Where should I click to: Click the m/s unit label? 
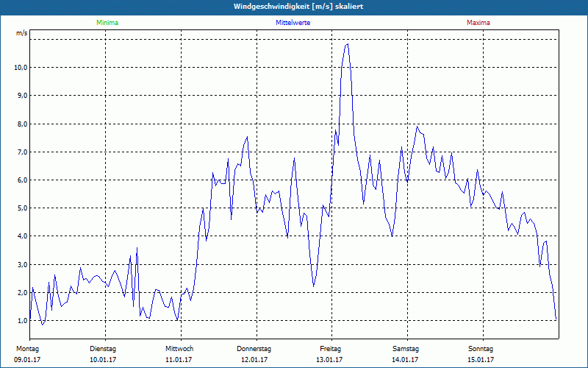pos(22,33)
